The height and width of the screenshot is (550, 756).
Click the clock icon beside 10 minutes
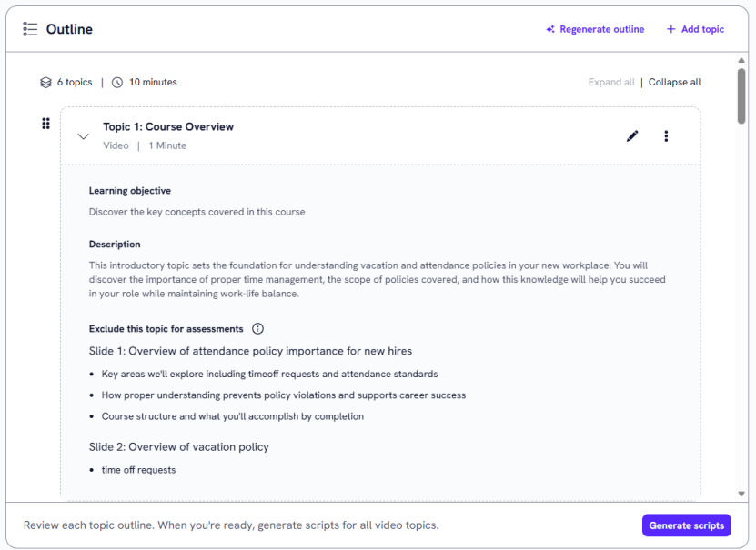[117, 82]
